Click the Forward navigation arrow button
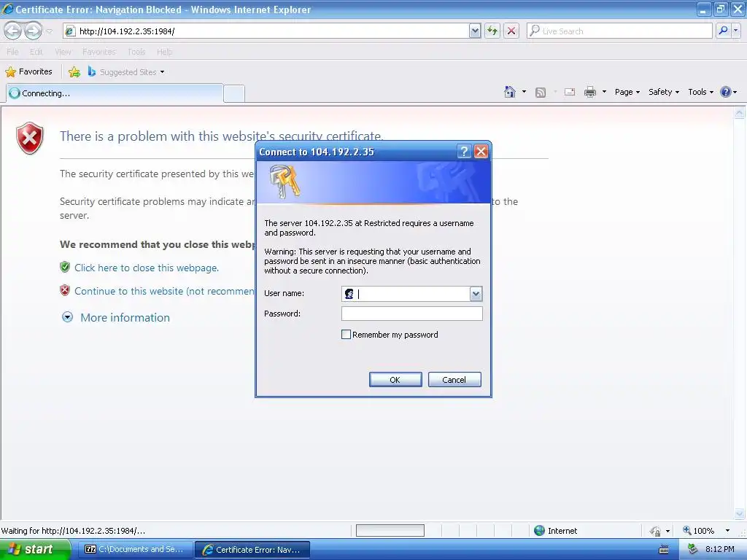 [x=33, y=31]
